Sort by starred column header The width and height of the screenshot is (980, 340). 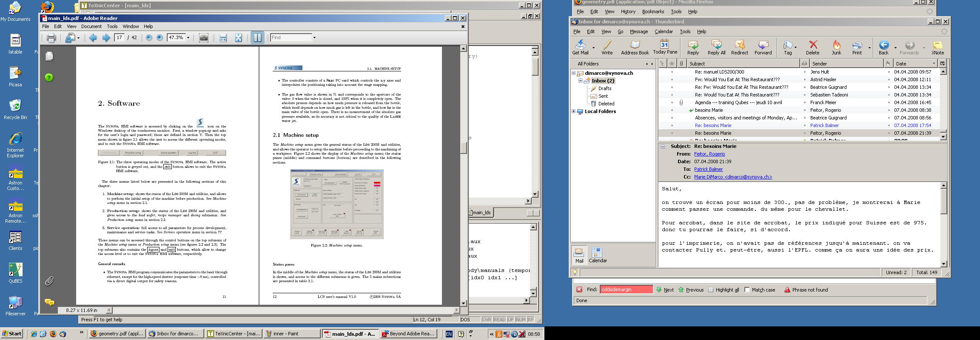click(x=672, y=63)
